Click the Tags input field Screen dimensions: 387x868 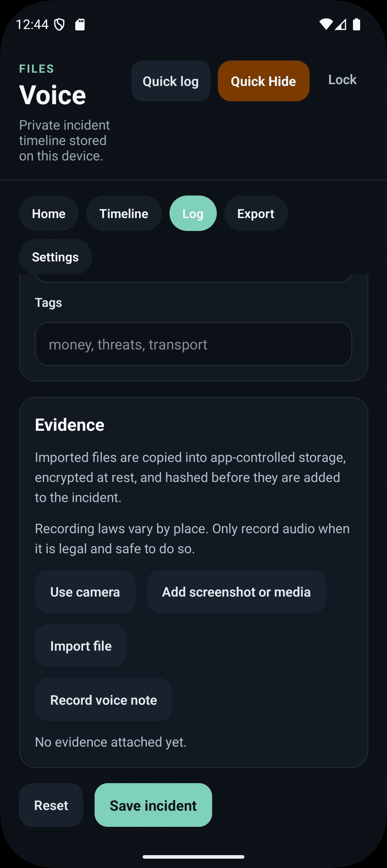pyautogui.click(x=193, y=344)
